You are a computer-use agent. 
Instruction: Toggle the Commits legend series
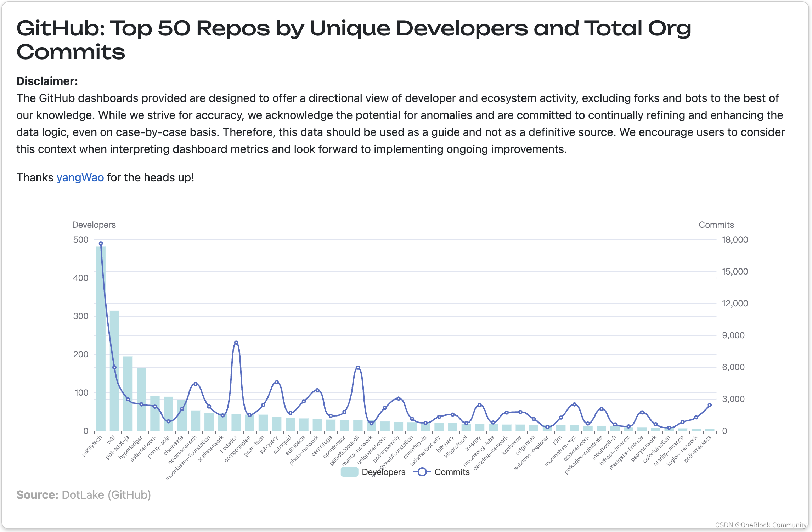(452, 472)
